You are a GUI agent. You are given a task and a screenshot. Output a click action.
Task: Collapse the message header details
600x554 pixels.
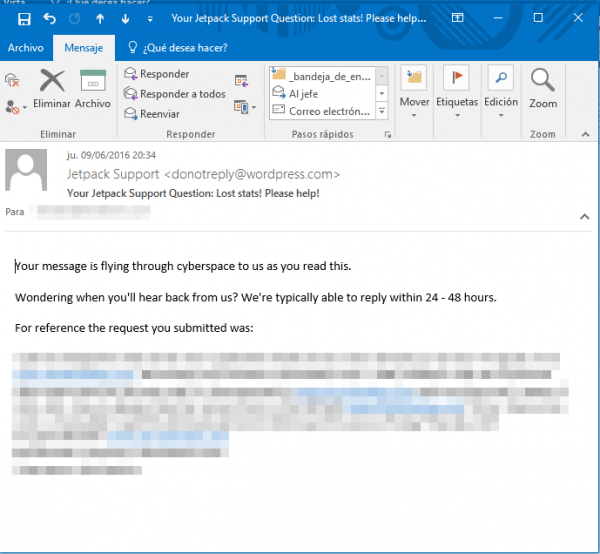click(584, 217)
